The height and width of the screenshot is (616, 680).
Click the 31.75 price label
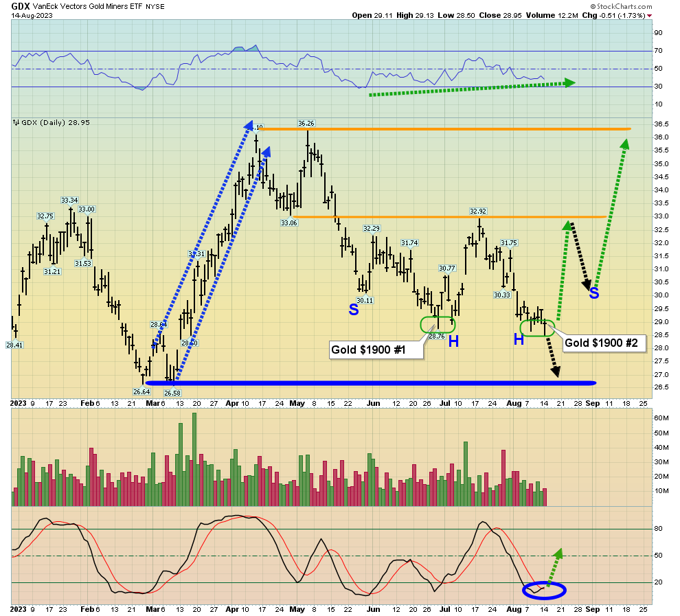[x=509, y=242]
